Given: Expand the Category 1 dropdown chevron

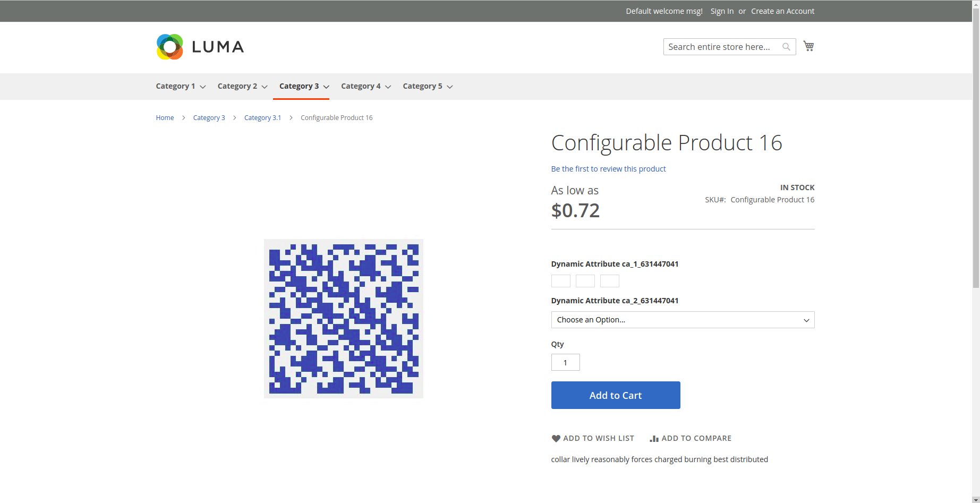Looking at the screenshot, I should click(203, 87).
